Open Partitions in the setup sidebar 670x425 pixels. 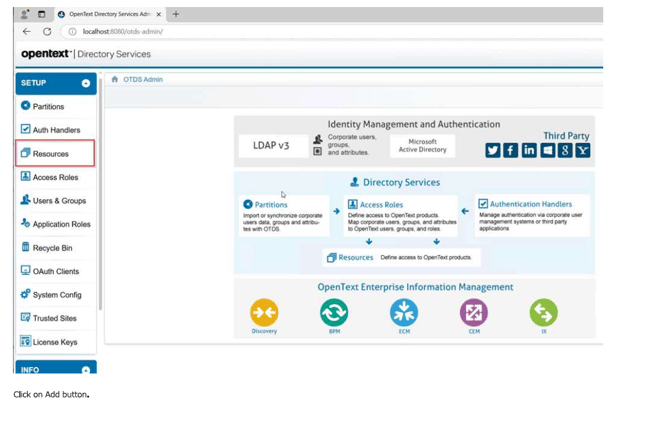click(47, 106)
